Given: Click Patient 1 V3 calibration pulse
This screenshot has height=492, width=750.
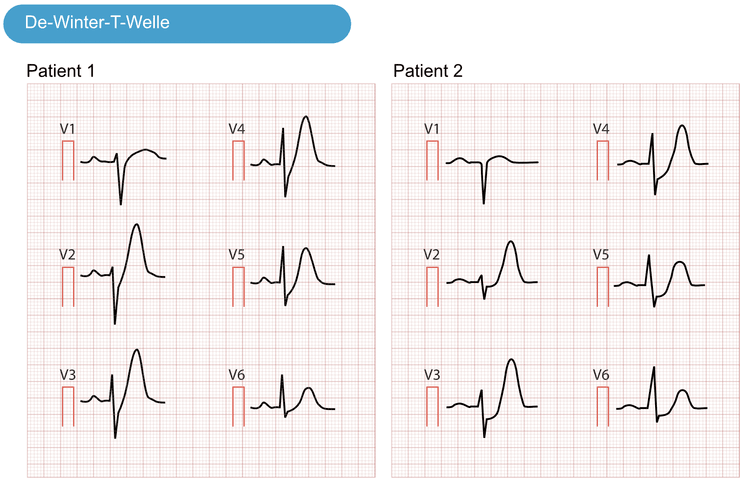Looking at the screenshot, I should (68, 406).
